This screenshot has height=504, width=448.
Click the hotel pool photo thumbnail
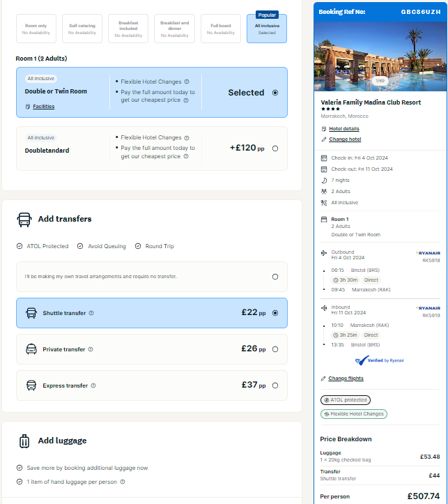coord(380,56)
